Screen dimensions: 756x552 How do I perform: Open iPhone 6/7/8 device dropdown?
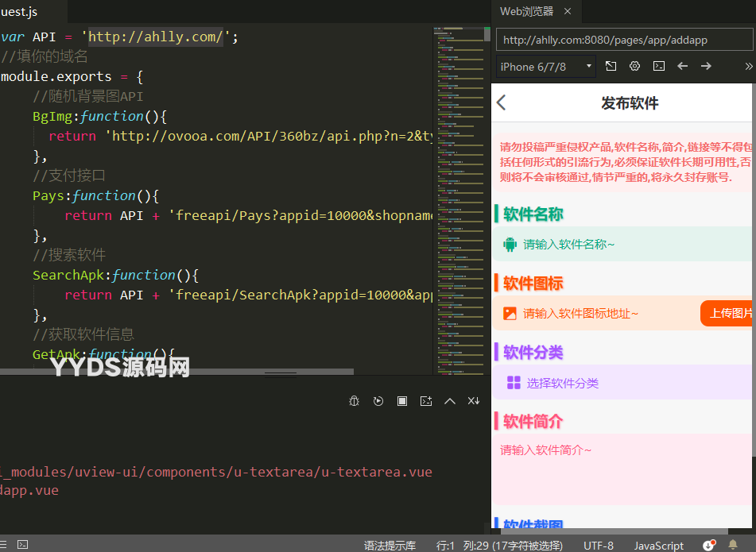(546, 67)
